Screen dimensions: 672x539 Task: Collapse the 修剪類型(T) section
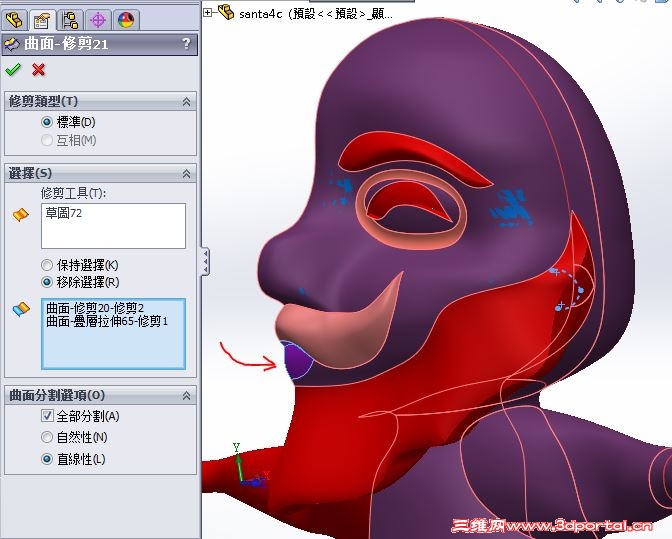point(186,102)
